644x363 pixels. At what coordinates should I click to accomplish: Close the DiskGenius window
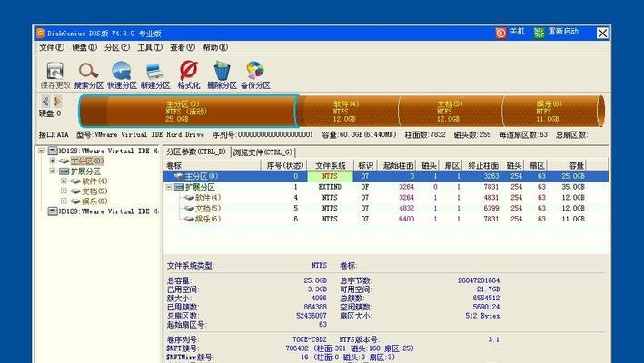(602, 34)
